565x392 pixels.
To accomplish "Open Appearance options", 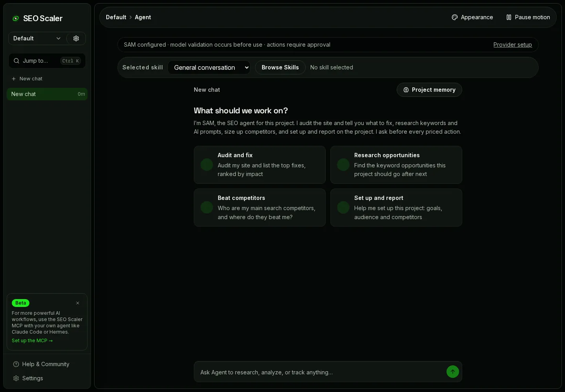I will (472, 17).
